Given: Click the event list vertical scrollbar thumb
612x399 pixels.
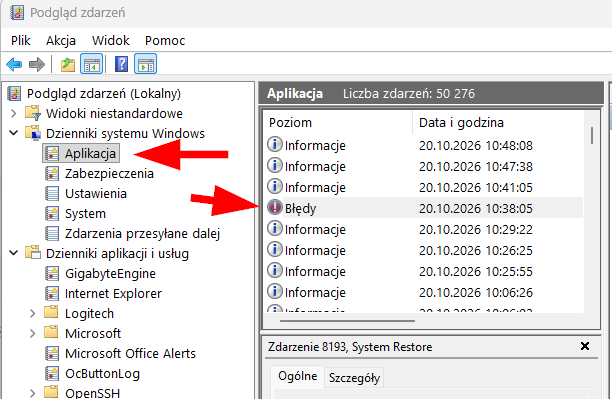Looking at the screenshot, I should (592, 135).
